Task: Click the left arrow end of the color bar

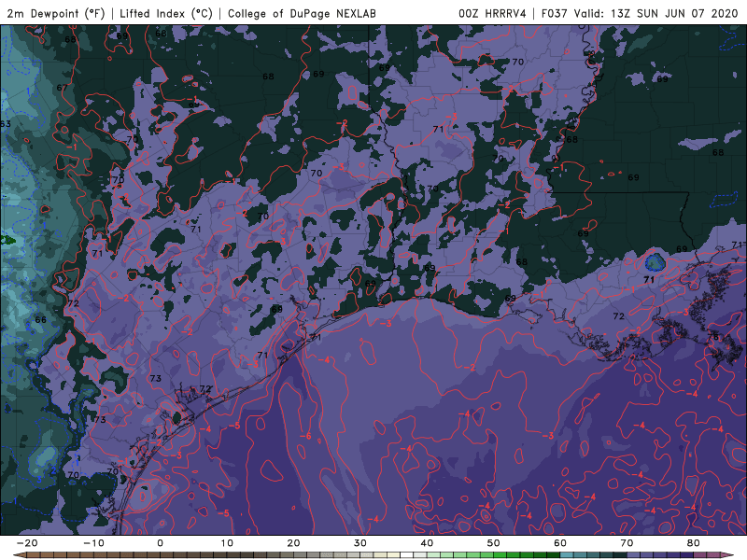Action: coord(18,555)
